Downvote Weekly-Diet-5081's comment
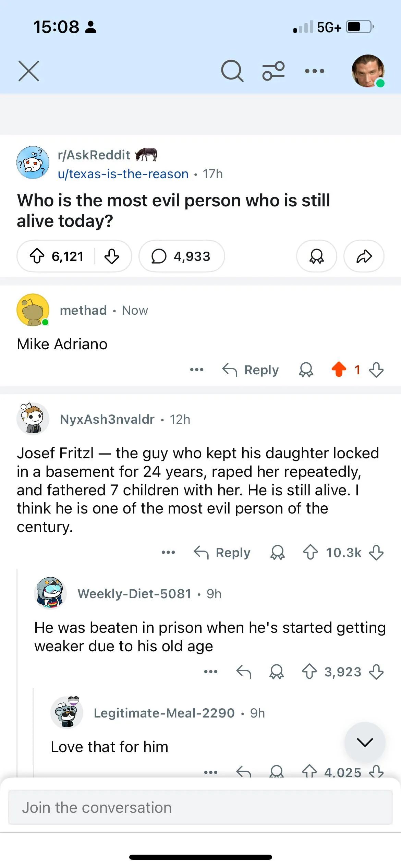Screen dimensions: 401x868 coord(376,672)
